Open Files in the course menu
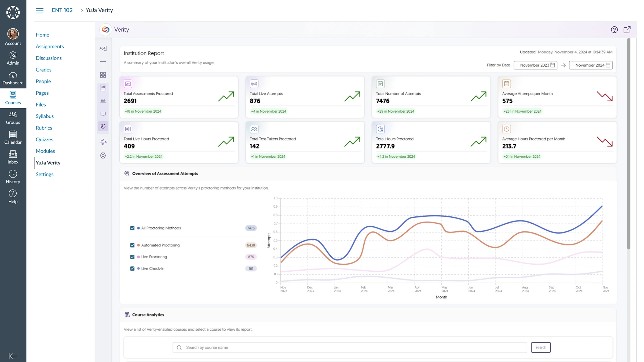The image size is (644, 362). pyautogui.click(x=41, y=105)
